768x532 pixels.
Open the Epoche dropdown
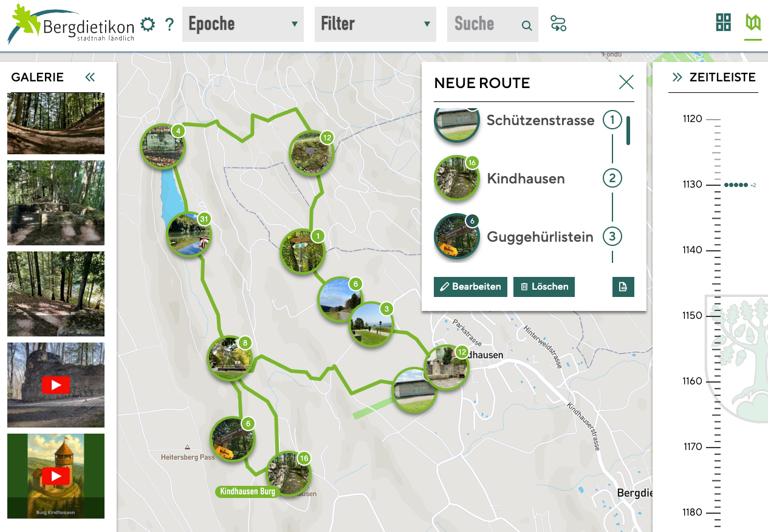[243, 24]
